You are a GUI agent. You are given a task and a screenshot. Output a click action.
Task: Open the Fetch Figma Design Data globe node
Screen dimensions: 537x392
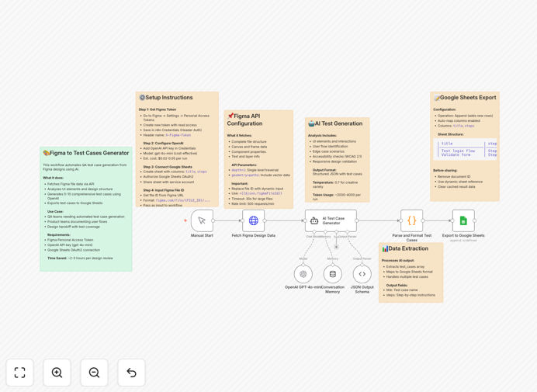point(254,220)
